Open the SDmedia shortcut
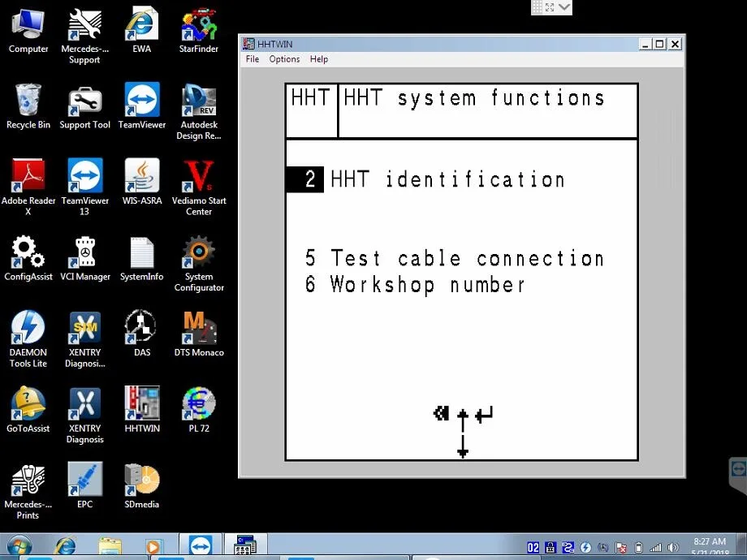Image resolution: width=747 pixels, height=560 pixels. click(x=141, y=485)
